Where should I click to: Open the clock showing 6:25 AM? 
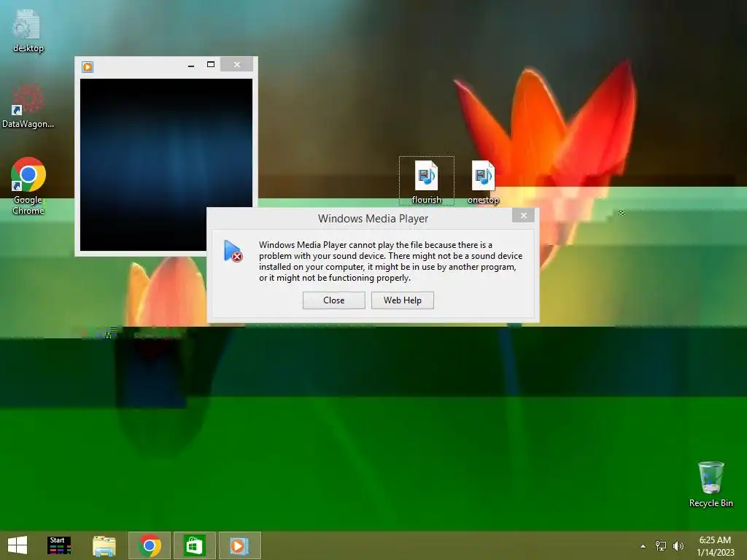click(715, 545)
